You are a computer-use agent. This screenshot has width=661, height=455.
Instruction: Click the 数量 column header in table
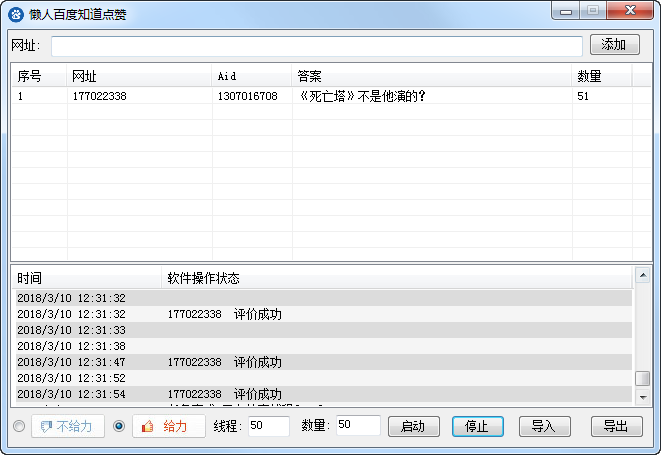pyautogui.click(x=602, y=76)
